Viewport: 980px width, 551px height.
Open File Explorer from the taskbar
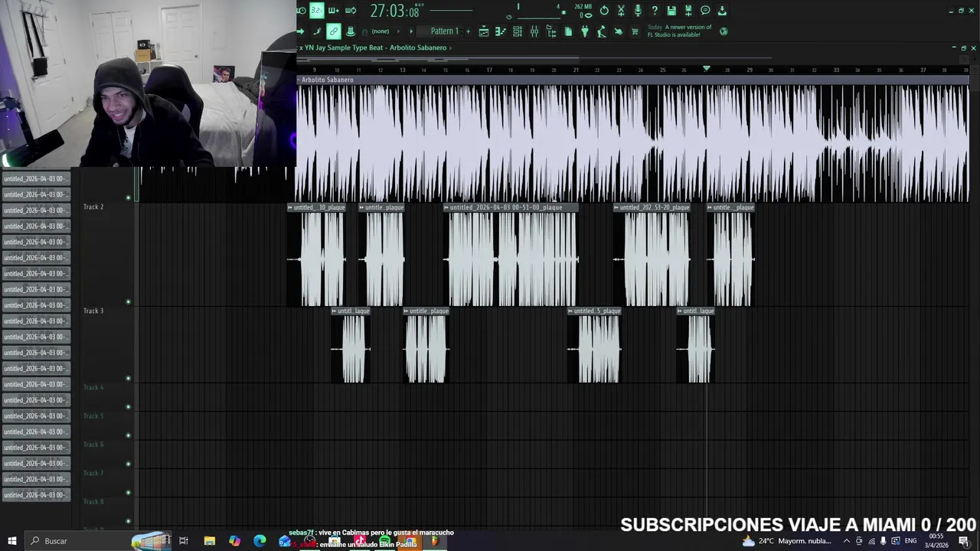pos(209,541)
